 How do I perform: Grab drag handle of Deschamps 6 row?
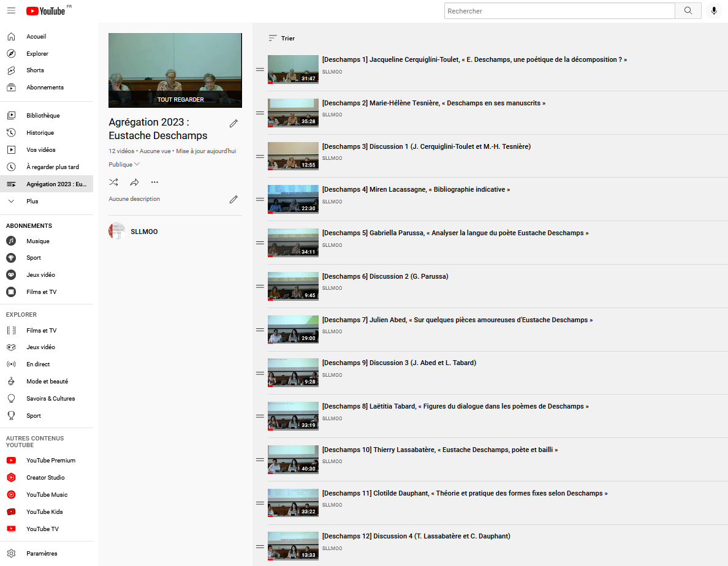[260, 286]
